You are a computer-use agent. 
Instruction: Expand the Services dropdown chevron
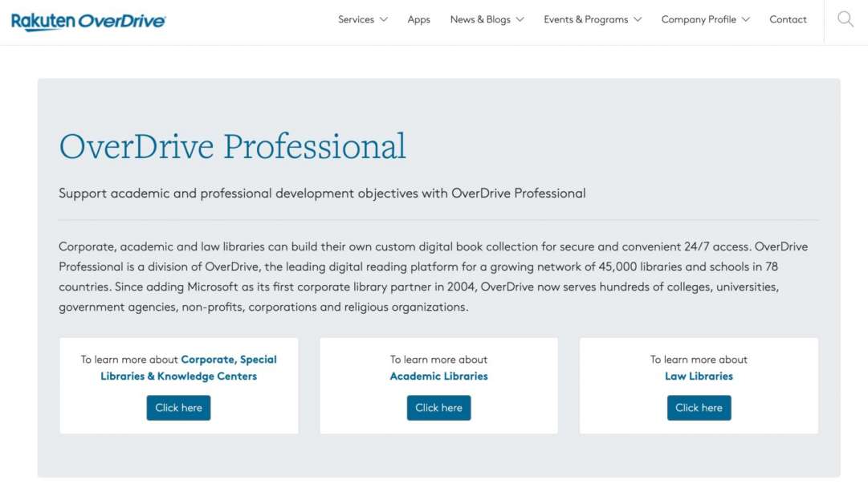[x=384, y=19]
